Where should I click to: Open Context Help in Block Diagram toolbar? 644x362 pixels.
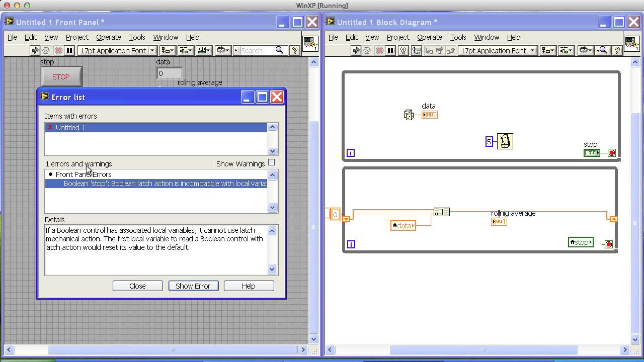coord(617,50)
